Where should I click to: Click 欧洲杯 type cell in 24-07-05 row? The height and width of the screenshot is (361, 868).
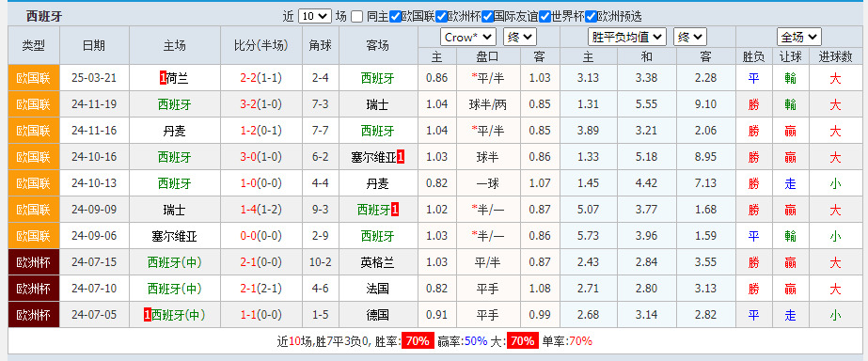pos(34,315)
